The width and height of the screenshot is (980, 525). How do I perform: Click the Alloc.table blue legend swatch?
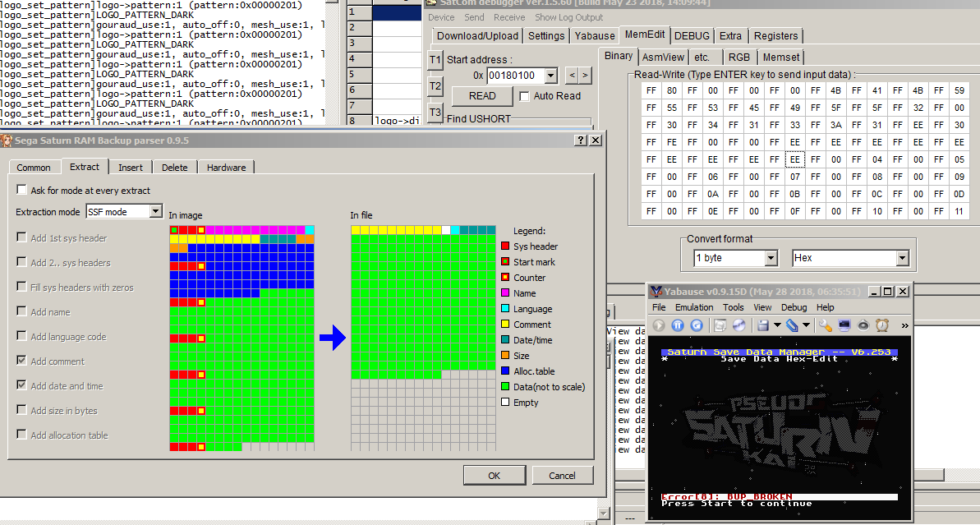pyautogui.click(x=505, y=371)
